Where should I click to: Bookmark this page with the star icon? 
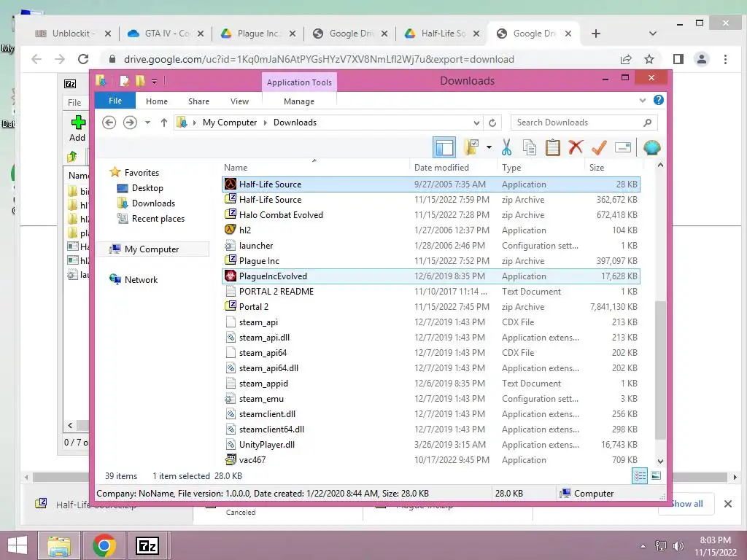649,59
